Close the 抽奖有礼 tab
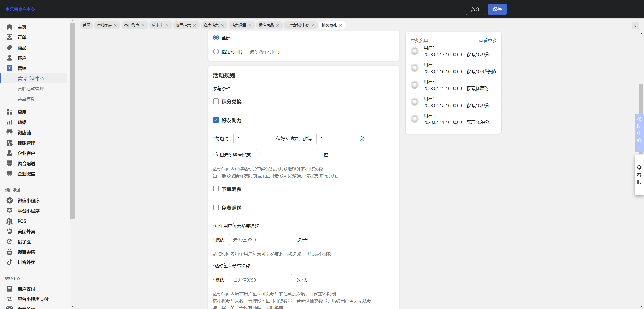This screenshot has width=644, height=309. pyautogui.click(x=341, y=25)
